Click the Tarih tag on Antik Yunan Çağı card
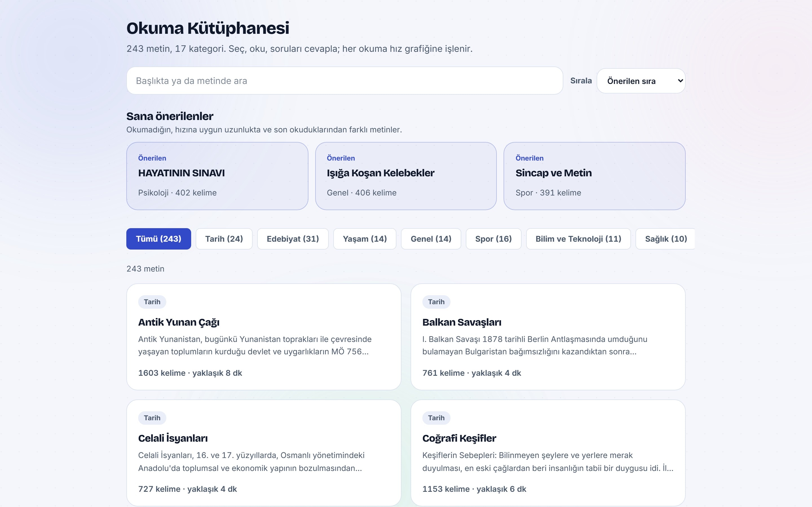This screenshot has width=812, height=507. [152, 302]
